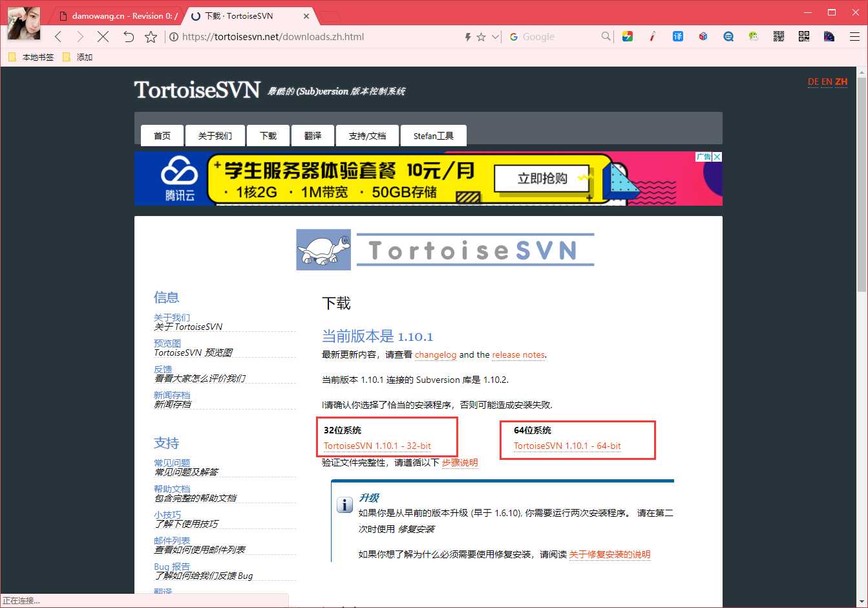The height and width of the screenshot is (608, 868).
Task: Close the 下载 · TortoiseSVN tab
Action: [306, 16]
